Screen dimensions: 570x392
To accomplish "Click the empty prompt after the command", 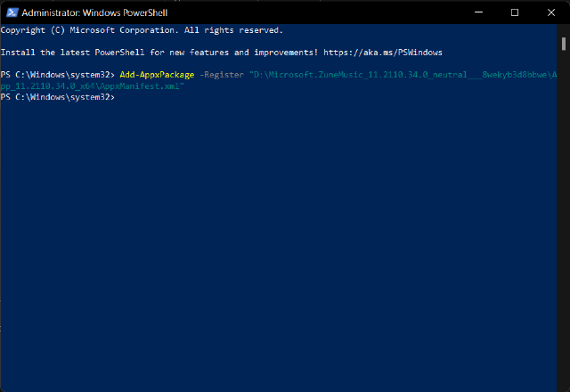I will click(57, 97).
